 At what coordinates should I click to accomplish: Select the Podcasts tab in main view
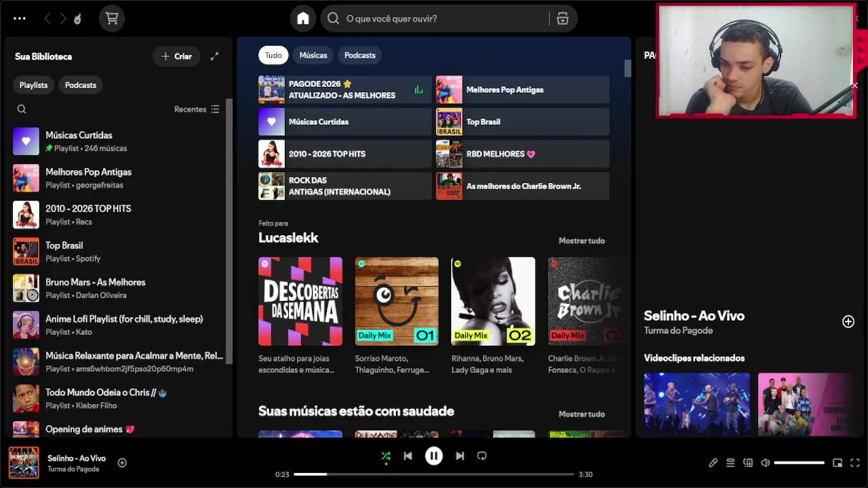coord(360,55)
